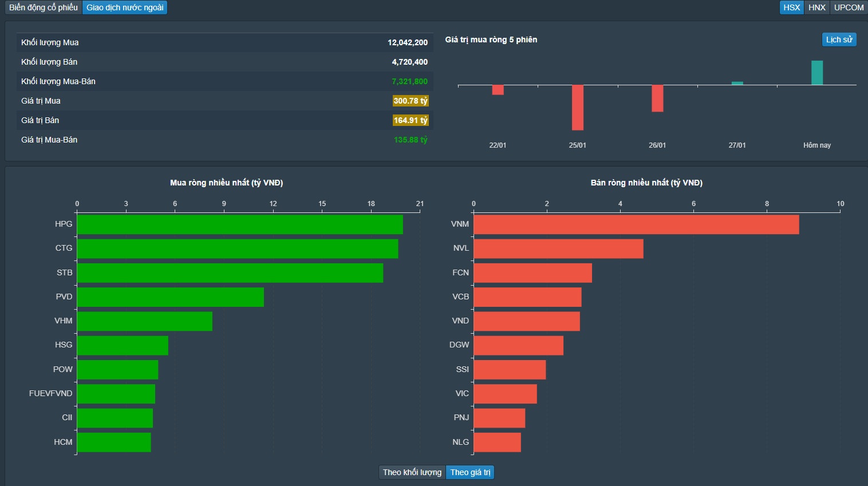Image resolution: width=868 pixels, height=486 pixels.
Task: Click the CTG bar in net-buy chart
Action: [x=237, y=248]
